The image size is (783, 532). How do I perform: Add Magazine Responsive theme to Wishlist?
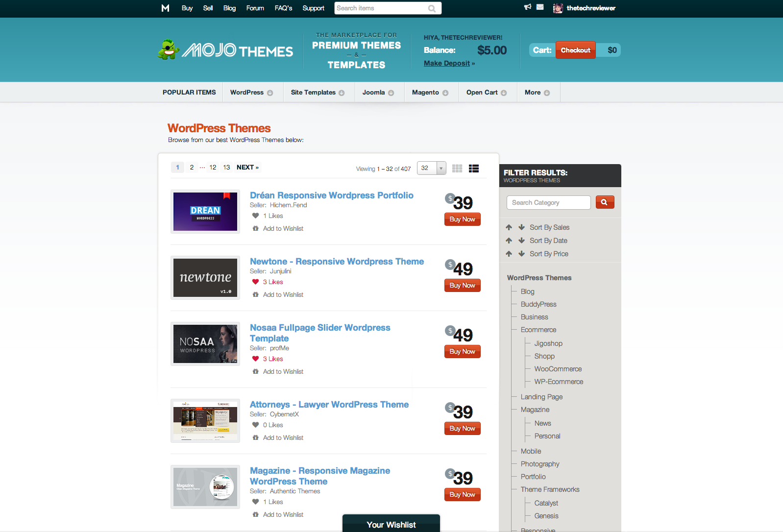[283, 514]
